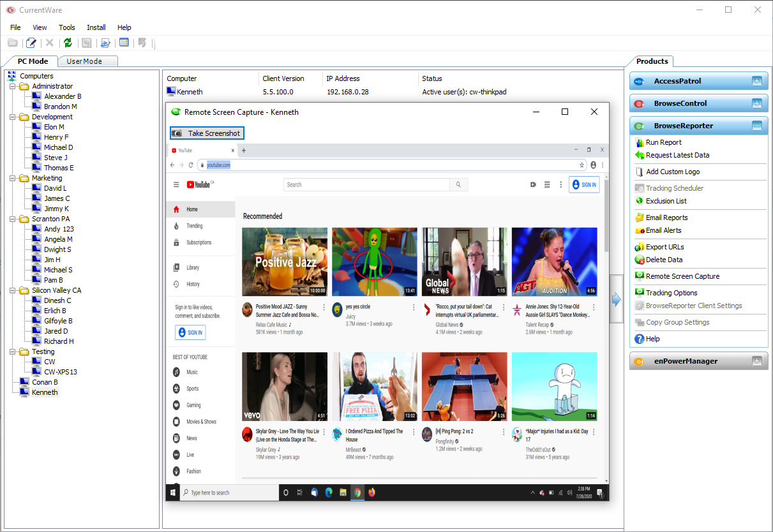Click the greyed picture toolbar icon

pos(86,43)
